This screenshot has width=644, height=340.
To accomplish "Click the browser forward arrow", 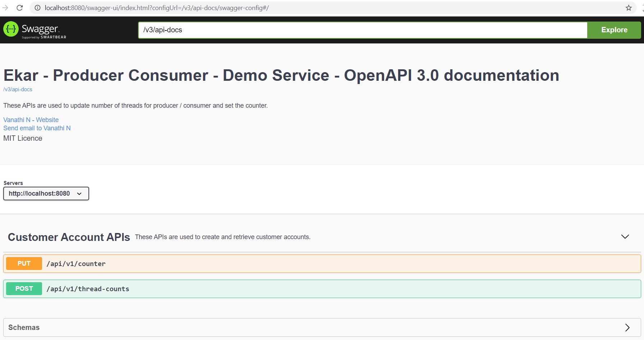I will 5,8.
